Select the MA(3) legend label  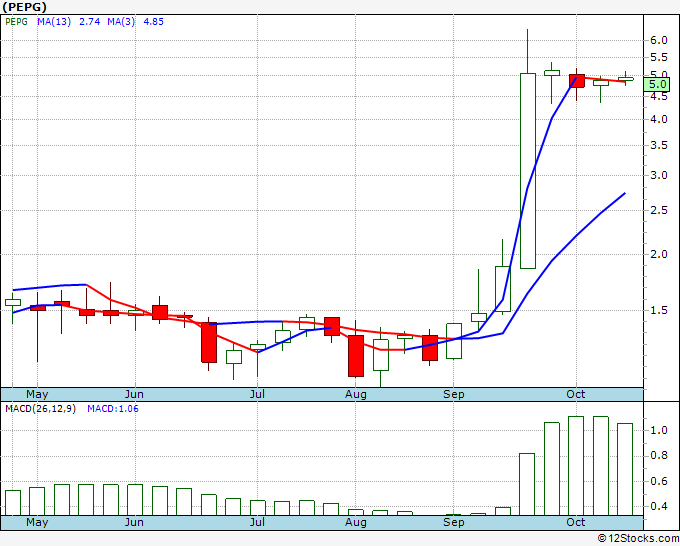(x=124, y=20)
